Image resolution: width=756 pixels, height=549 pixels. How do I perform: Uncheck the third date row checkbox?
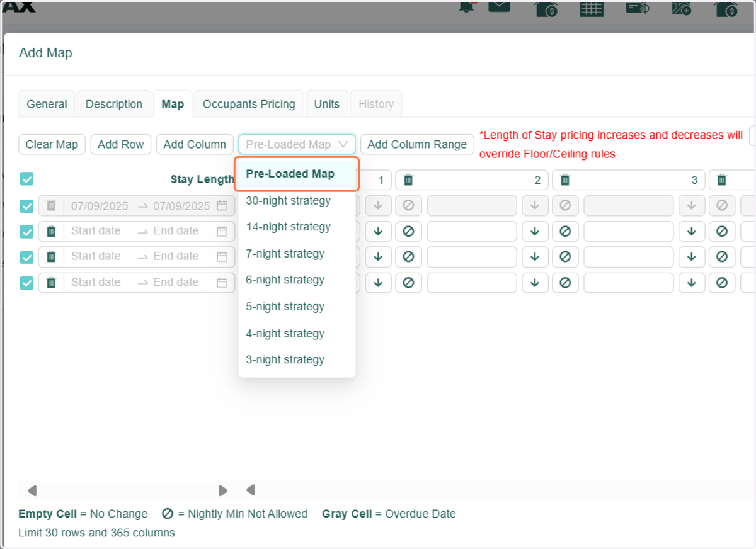26,258
